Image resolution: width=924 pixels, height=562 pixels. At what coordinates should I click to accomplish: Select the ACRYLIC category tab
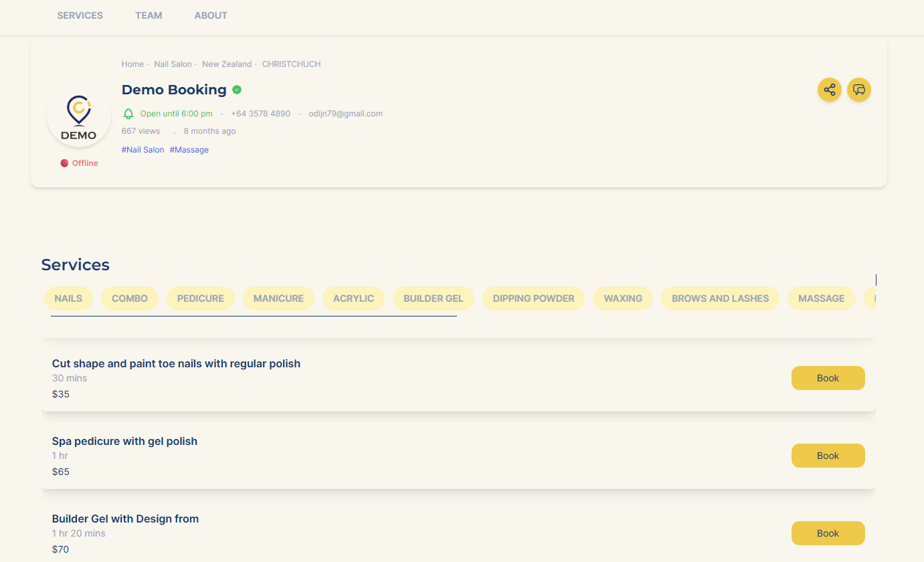pyautogui.click(x=353, y=298)
